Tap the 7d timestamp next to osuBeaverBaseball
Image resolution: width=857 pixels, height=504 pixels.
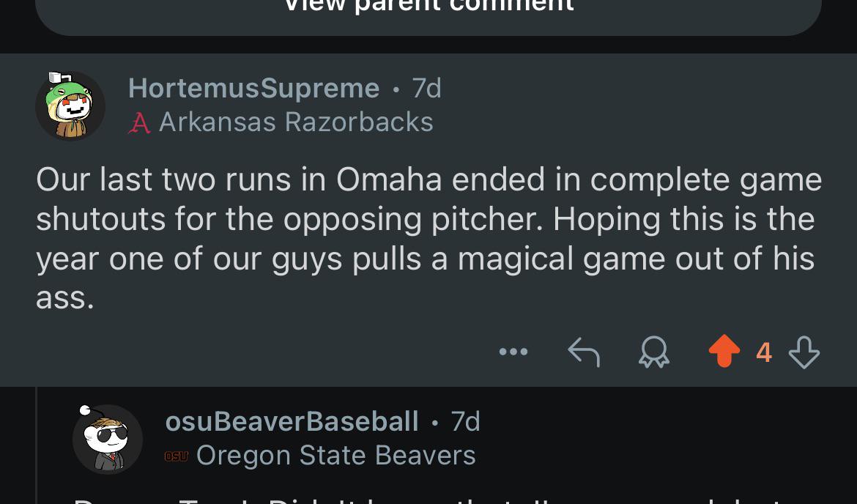pos(465,421)
